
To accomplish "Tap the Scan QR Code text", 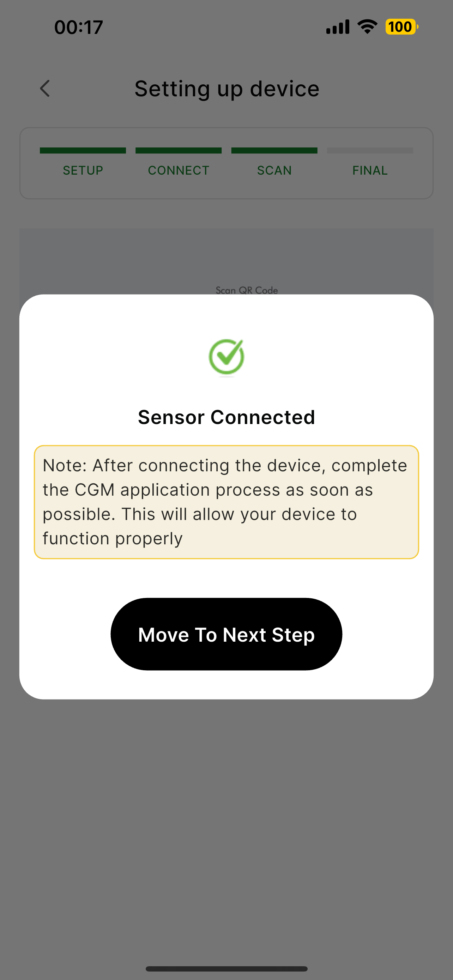I will pos(247,290).
